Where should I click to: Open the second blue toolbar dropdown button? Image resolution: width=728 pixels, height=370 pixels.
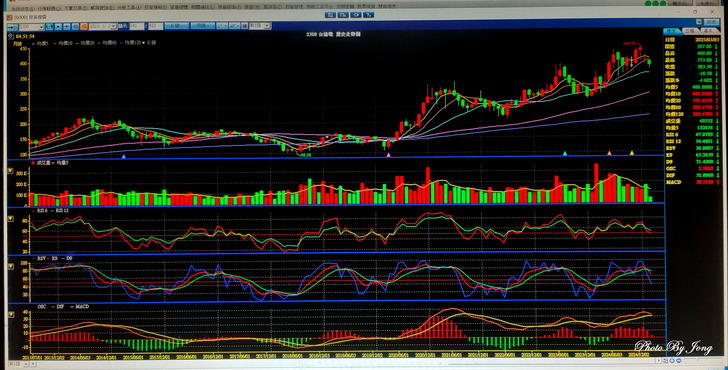coord(202,26)
